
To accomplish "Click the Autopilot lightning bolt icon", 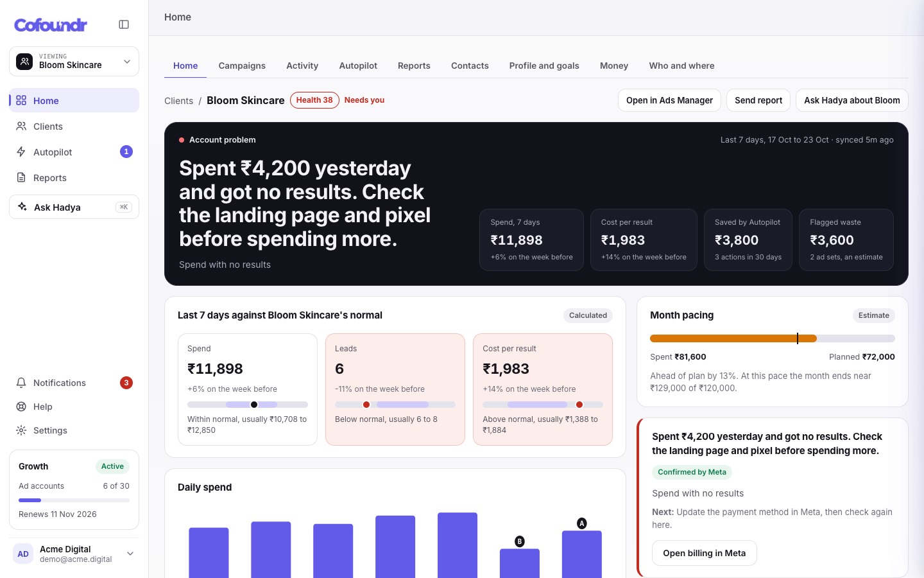I will click(x=21, y=152).
